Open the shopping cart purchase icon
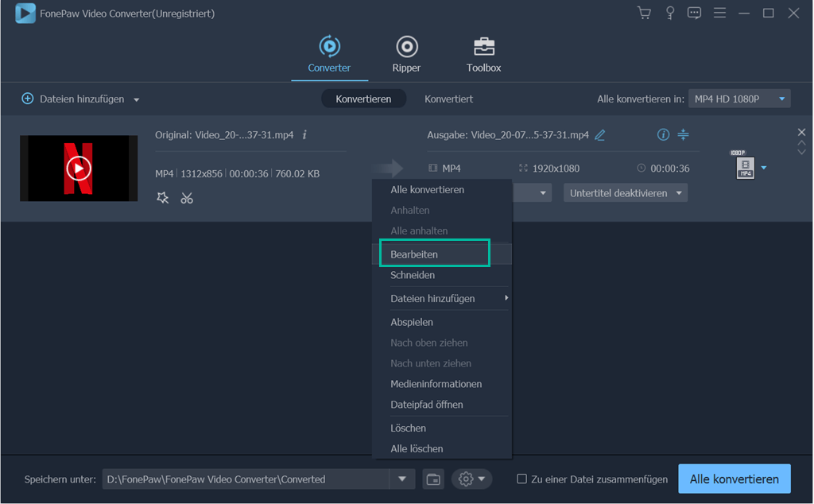 (644, 13)
